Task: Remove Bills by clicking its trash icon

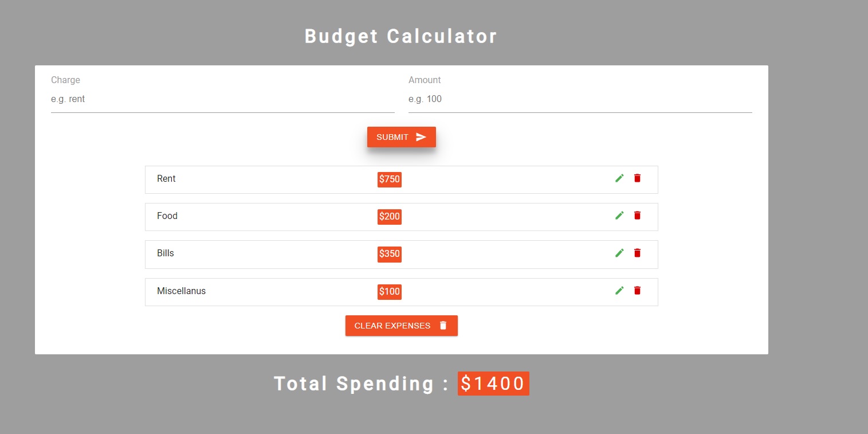Action: click(x=637, y=253)
